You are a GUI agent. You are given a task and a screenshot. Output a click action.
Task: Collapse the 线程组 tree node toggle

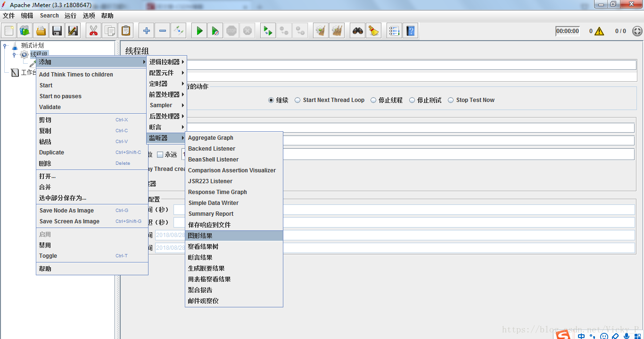[x=14, y=55]
